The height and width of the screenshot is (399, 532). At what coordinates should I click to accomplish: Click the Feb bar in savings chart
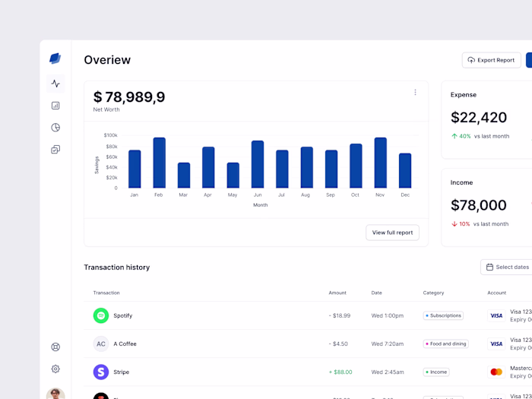pos(159,163)
